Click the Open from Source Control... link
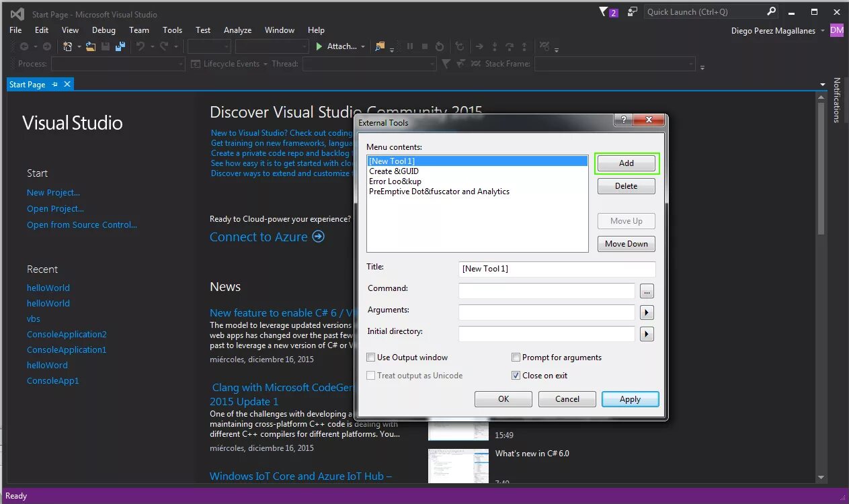 [x=82, y=224]
